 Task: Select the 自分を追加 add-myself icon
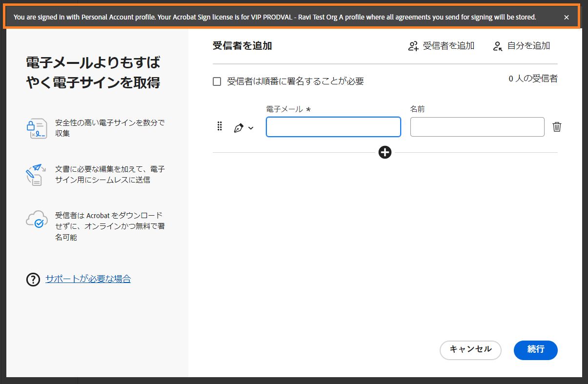(x=497, y=45)
